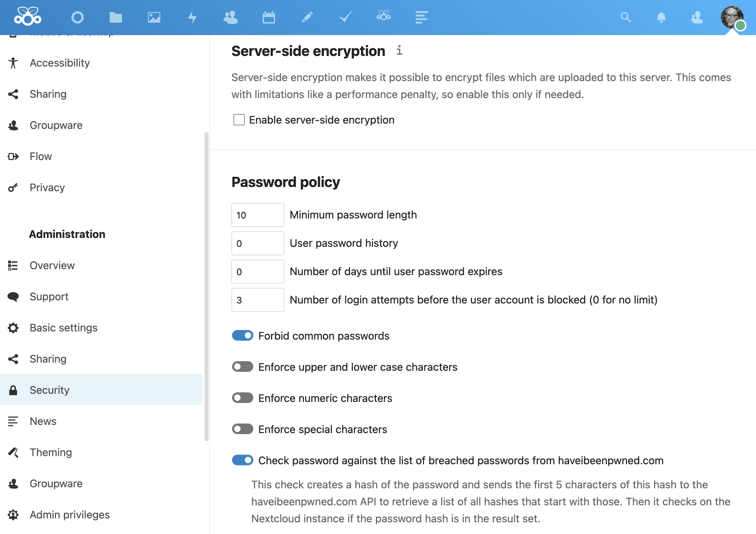Open the Tasks checkmark icon

click(345, 17)
